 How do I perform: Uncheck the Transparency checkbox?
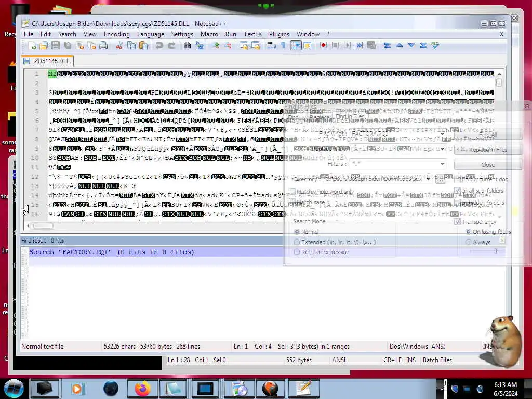(457, 222)
